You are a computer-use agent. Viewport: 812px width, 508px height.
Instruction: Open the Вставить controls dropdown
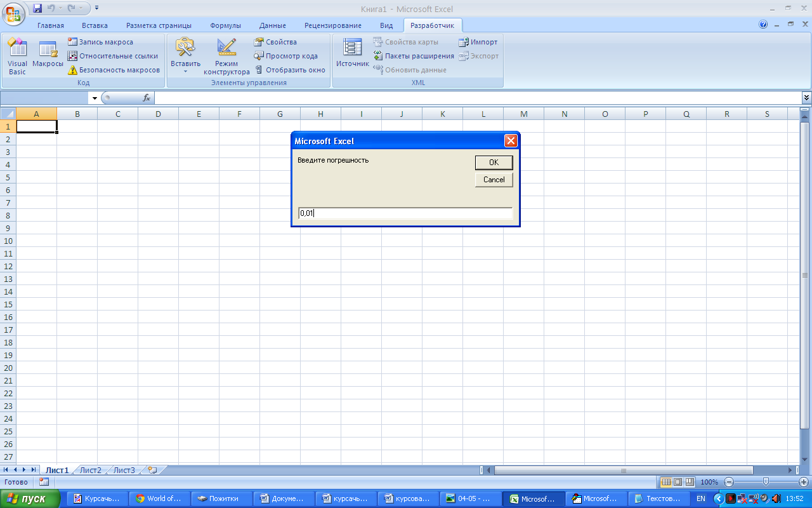point(185,57)
